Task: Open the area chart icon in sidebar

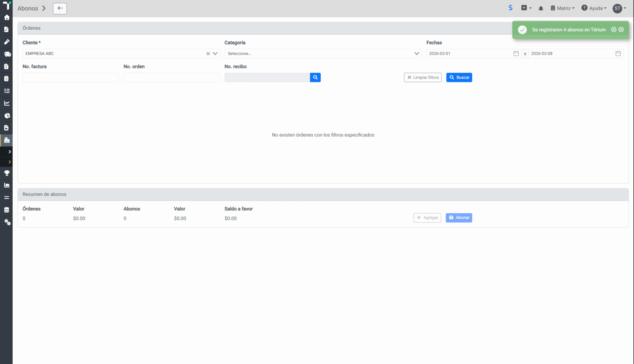Action: click(x=7, y=185)
